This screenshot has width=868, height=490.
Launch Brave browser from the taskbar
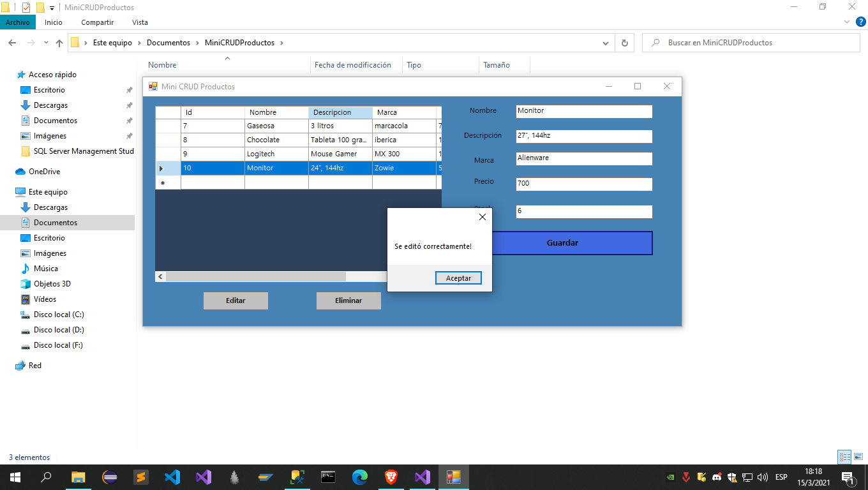390,477
